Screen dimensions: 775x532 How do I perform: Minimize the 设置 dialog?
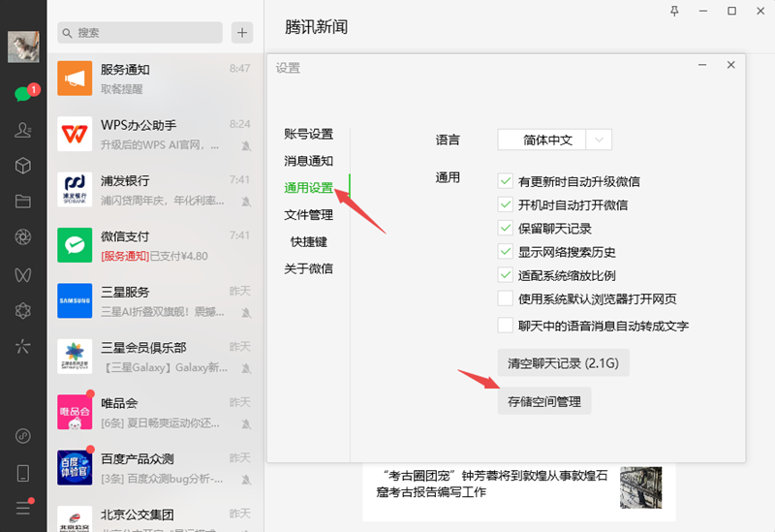702,65
